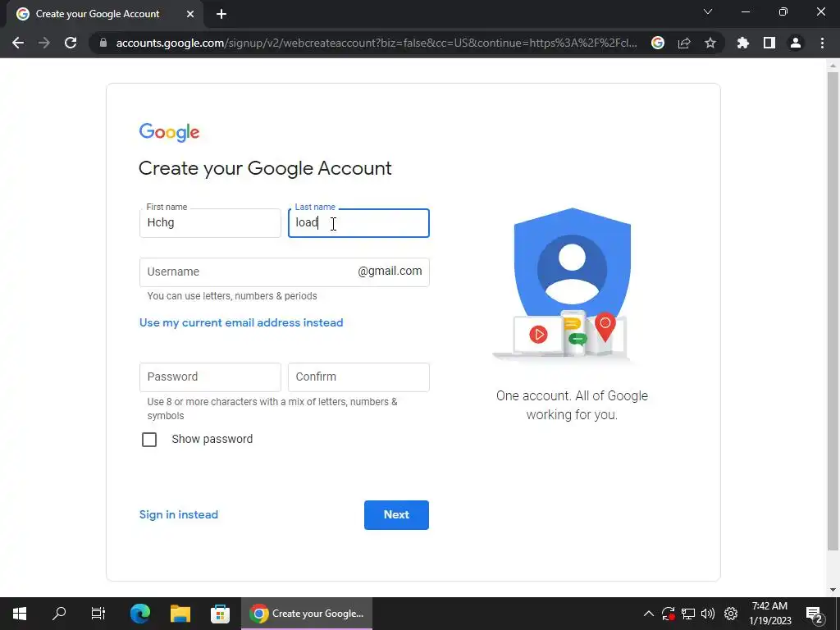Screen dimensions: 840x630
Task: Open Chrome's three-dot menu
Action: pos(822,43)
